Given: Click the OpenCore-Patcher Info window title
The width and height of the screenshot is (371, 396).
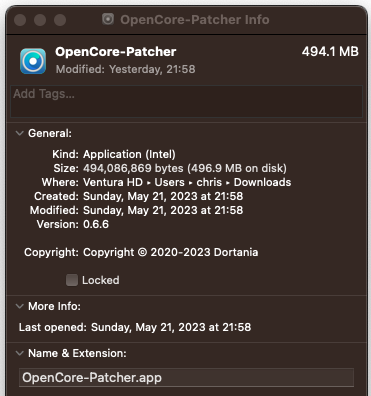Looking at the screenshot, I should coord(195,20).
